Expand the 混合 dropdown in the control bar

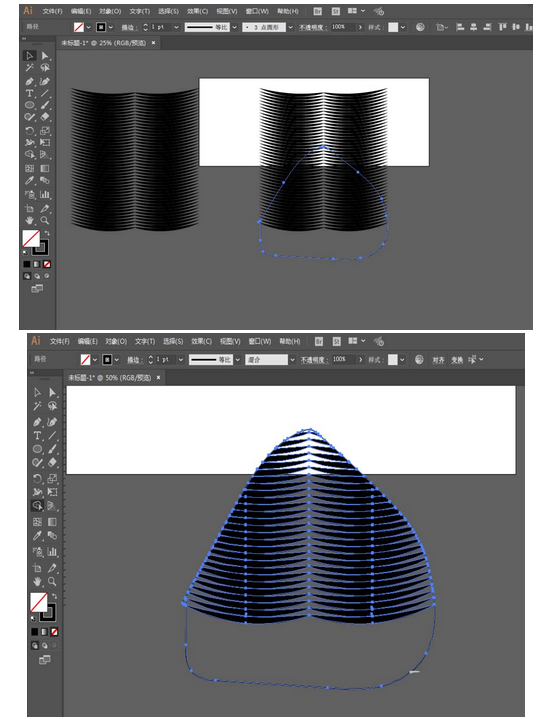[292, 360]
